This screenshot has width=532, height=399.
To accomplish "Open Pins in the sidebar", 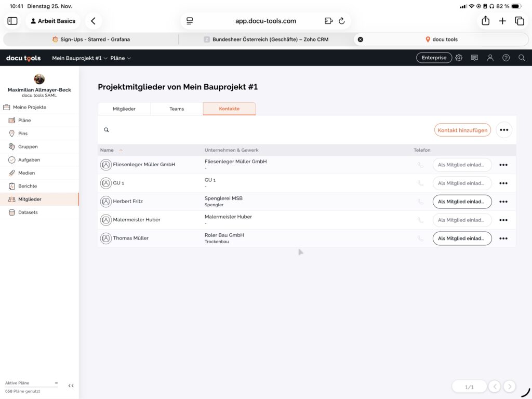I will (x=23, y=134).
